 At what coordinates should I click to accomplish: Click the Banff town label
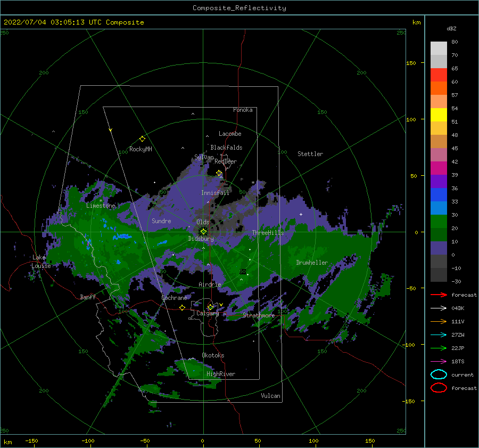88,297
